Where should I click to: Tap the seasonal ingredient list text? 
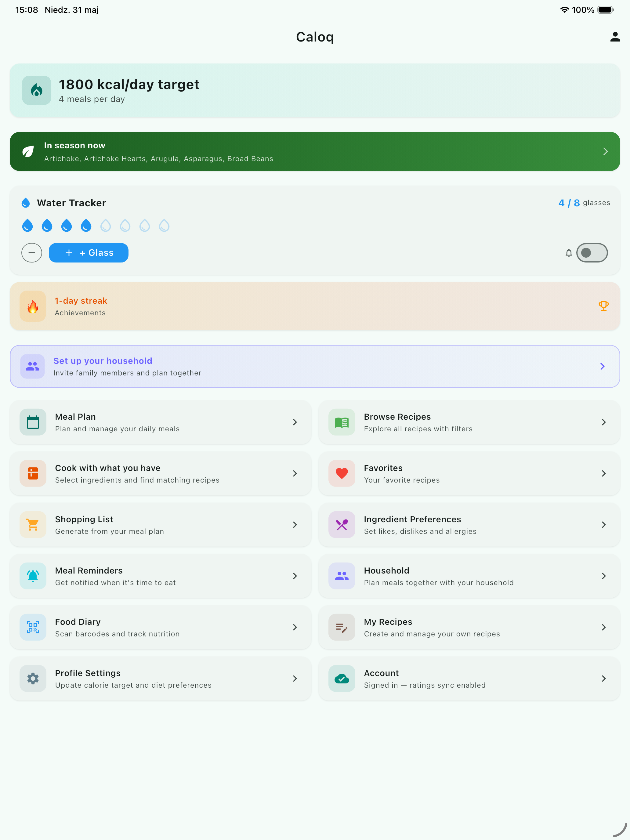click(x=159, y=159)
